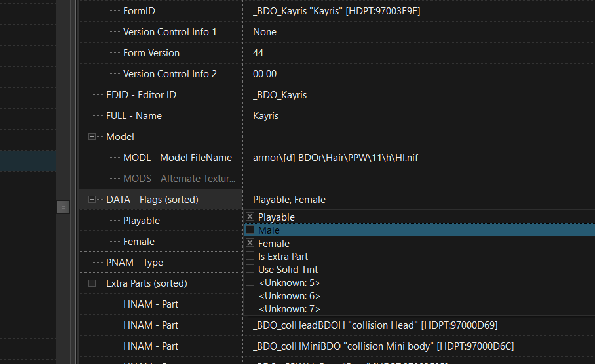Viewport: 595px width, 364px height.
Task: Collapse the DATA - Flags (sorted) node
Action: (92, 200)
